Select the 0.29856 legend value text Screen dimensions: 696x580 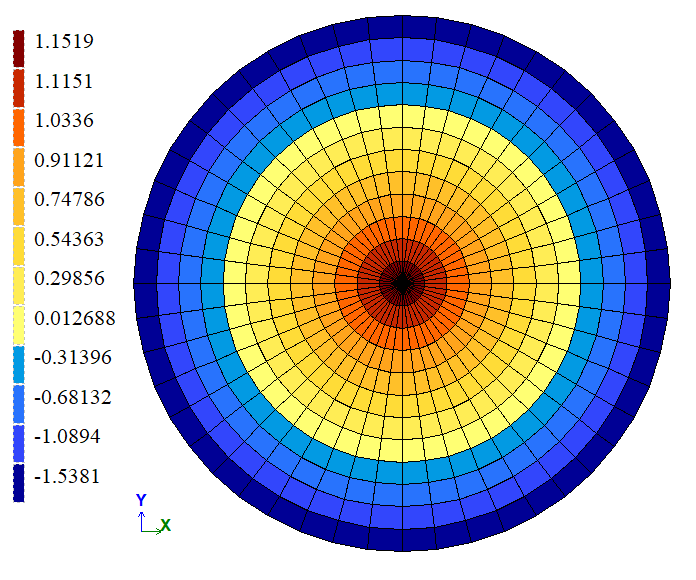coord(69,278)
